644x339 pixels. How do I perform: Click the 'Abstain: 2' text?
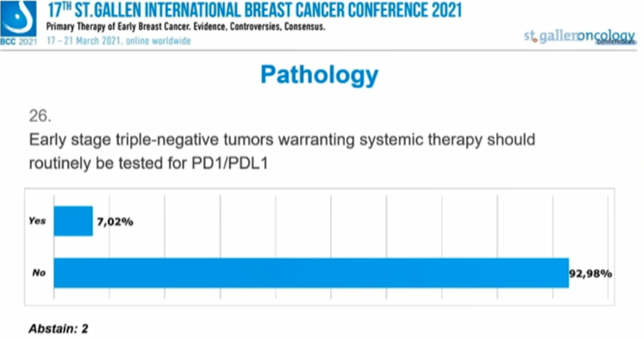point(58,328)
